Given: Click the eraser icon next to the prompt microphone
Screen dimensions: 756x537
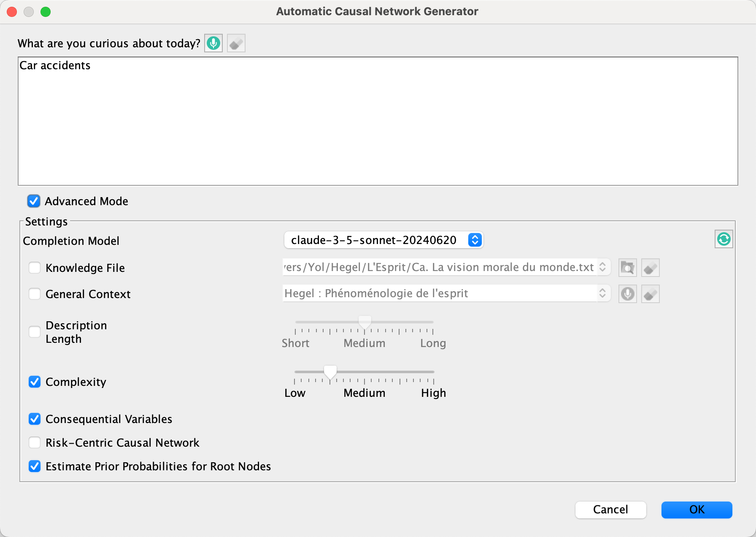Looking at the screenshot, I should [236, 43].
